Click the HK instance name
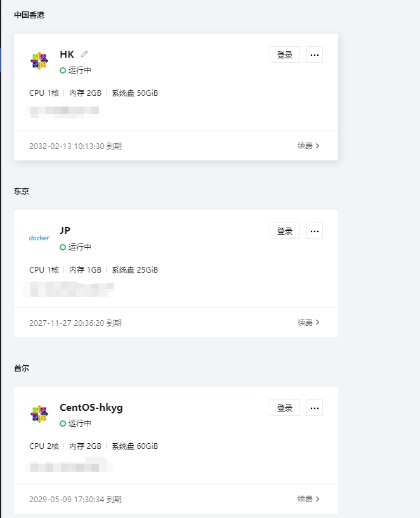 [67, 54]
